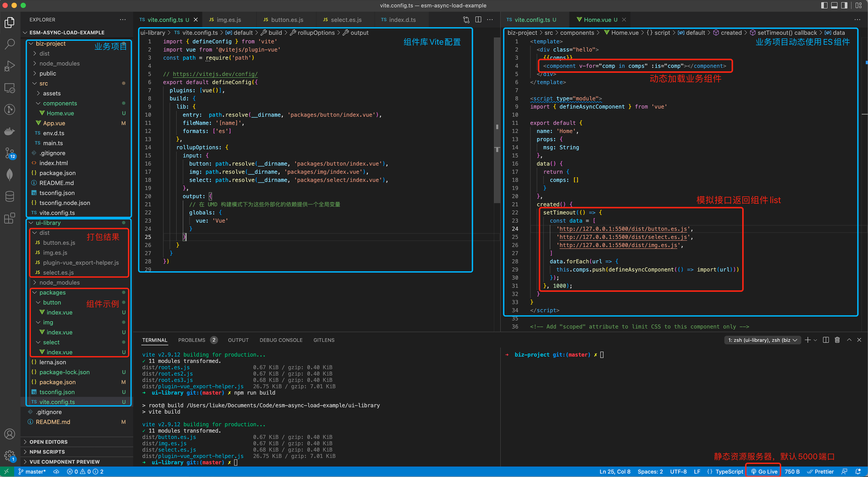Open the Run and Debug view
This screenshot has height=477, width=868.
pyautogui.click(x=9, y=66)
